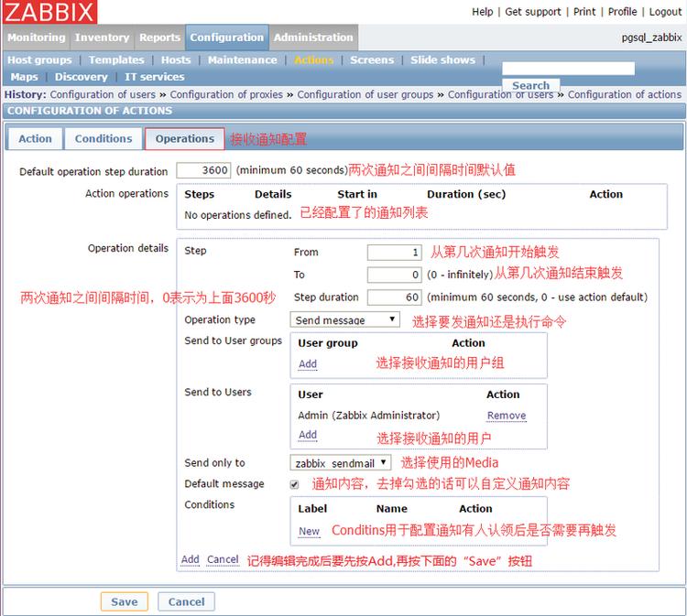Click the Save button
The image size is (687, 616).
point(124,601)
